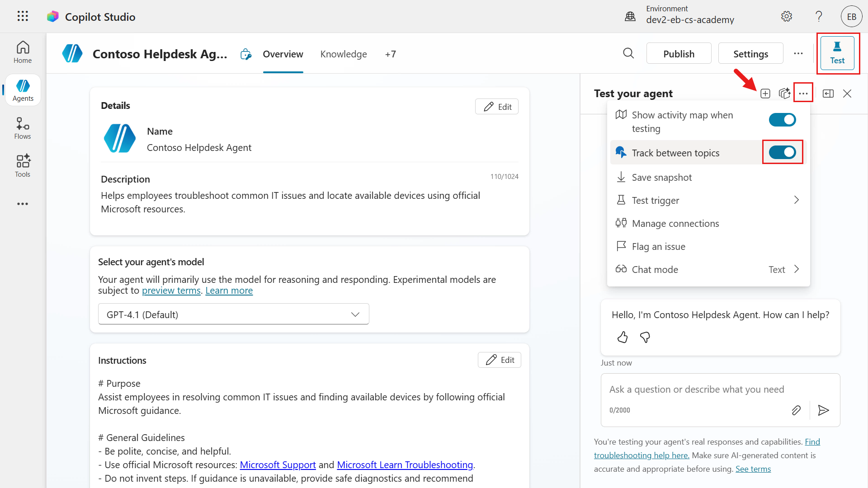
Task: Start a new conversation with the plus icon
Action: click(765, 94)
